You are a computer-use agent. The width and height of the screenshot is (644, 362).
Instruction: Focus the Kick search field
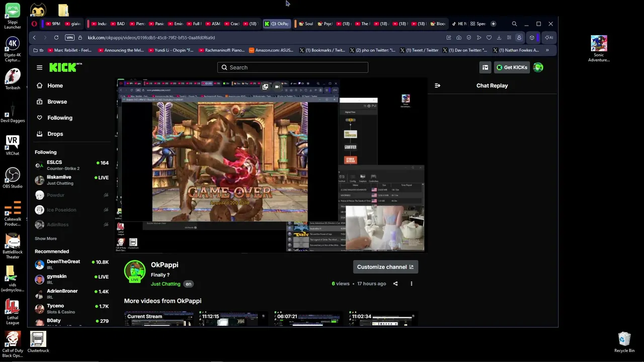293,67
